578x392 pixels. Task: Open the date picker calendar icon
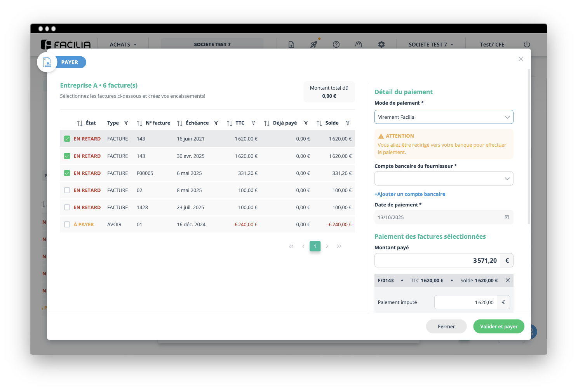point(507,217)
